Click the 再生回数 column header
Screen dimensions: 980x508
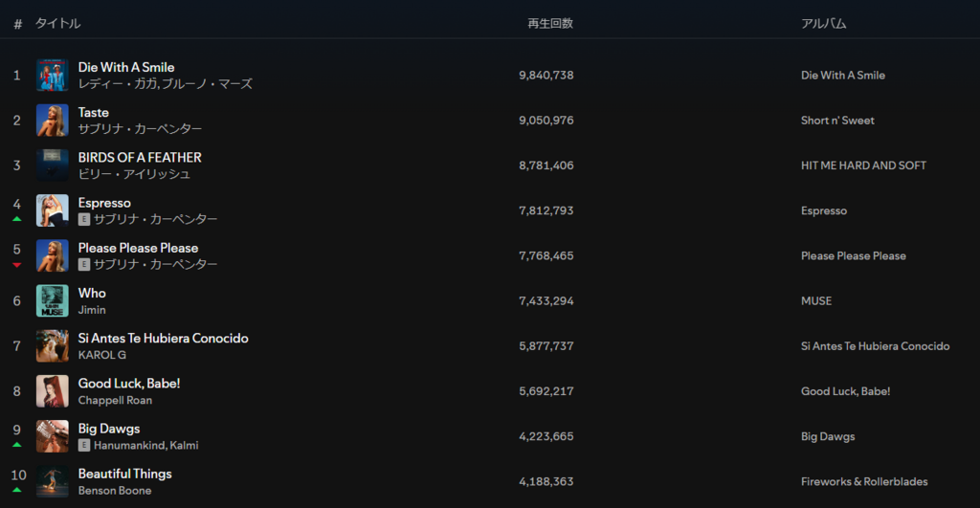pos(550,23)
